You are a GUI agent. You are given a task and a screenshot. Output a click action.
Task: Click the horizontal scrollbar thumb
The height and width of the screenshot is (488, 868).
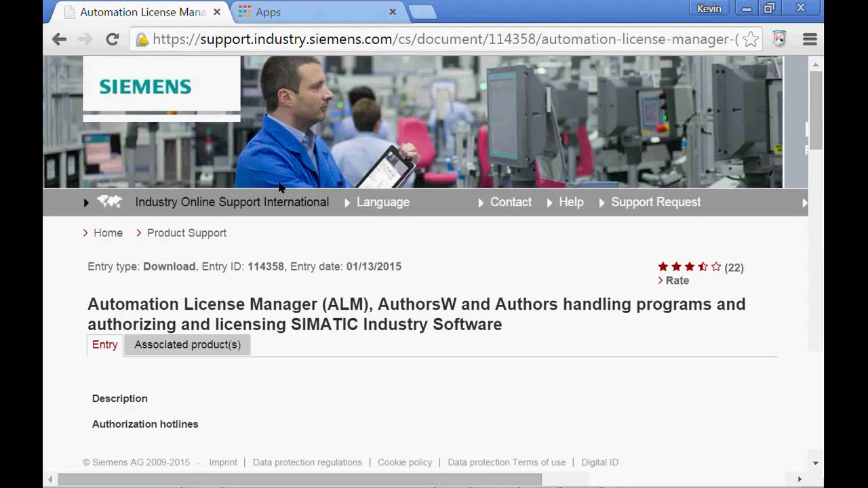[300, 479]
